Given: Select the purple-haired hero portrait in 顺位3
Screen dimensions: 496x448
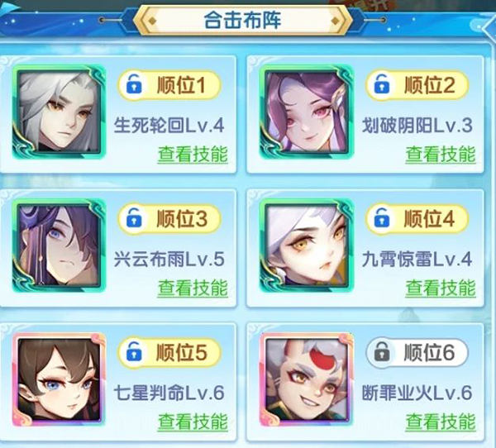Looking at the screenshot, I should pos(59,245).
